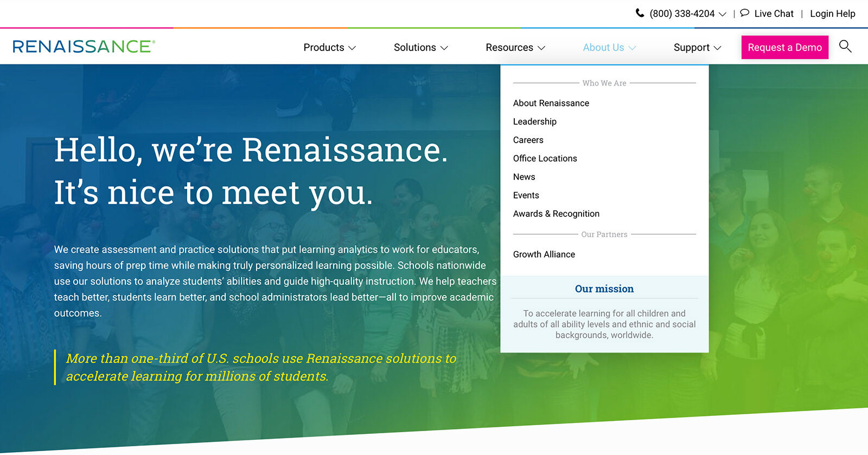The image size is (868, 455).
Task: Open the Support menu
Action: 692,48
